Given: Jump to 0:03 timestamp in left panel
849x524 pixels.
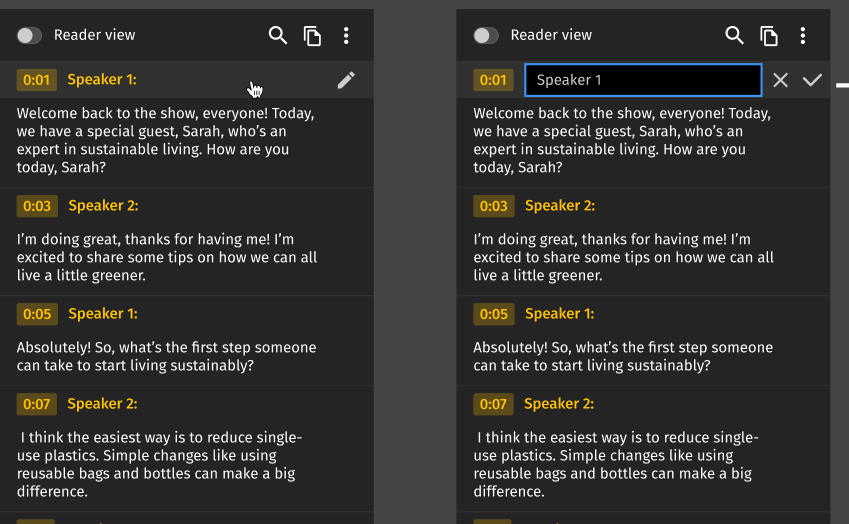Looking at the screenshot, I should 37,206.
